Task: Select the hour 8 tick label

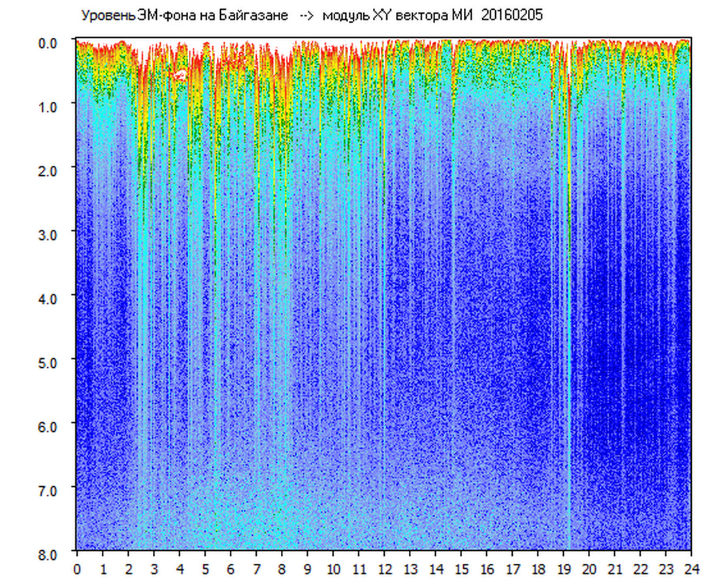Action: 282,568
